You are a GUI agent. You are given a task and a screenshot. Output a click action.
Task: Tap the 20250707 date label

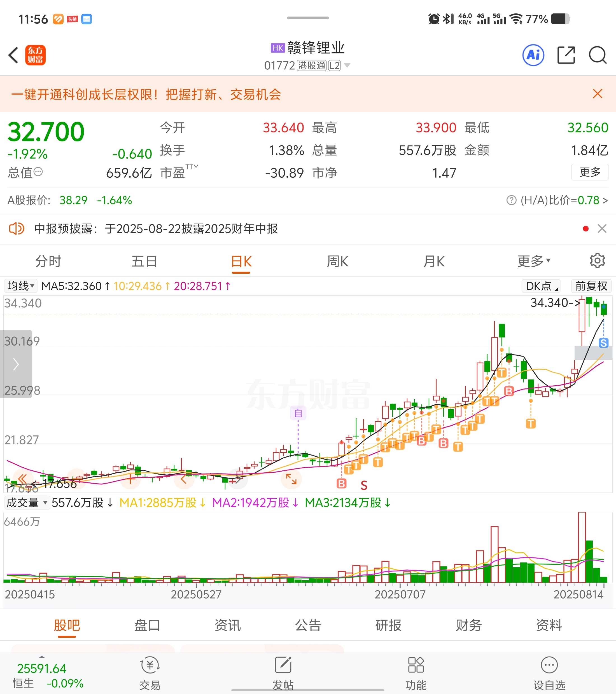coord(400,595)
